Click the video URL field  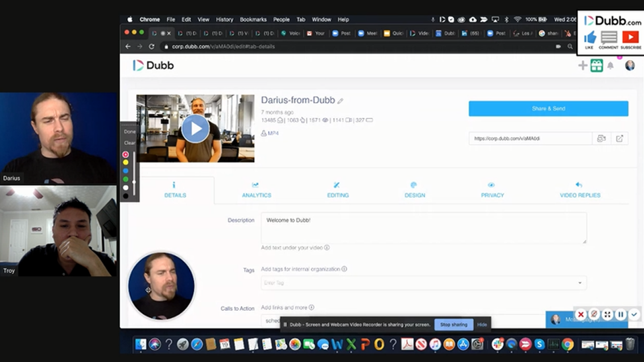click(530, 138)
